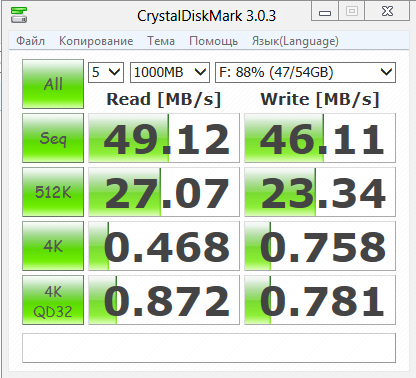Click the empty comment field at bottom
The image size is (416, 378).
tap(209, 348)
